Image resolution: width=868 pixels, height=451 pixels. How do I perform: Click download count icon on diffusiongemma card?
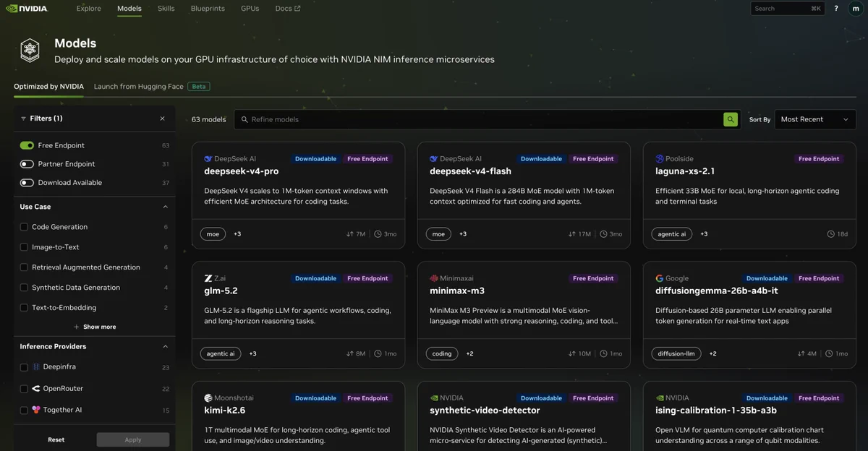[801, 354]
